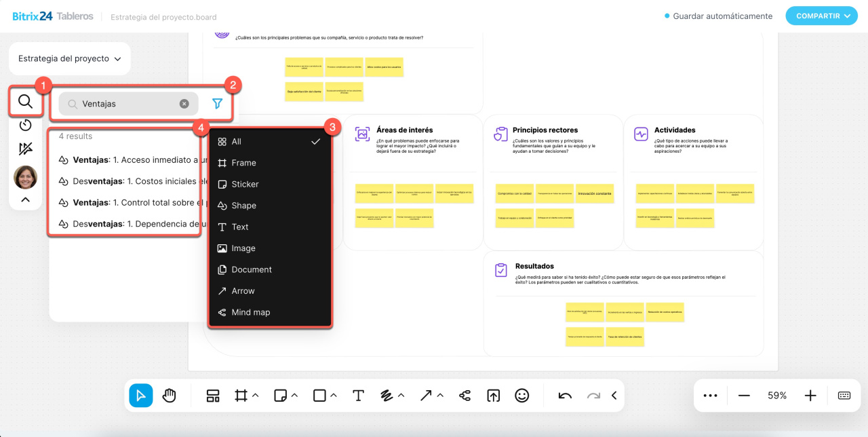This screenshot has width=868, height=437.
Task: Click the mind map tool in toolbar
Action: pos(465,396)
